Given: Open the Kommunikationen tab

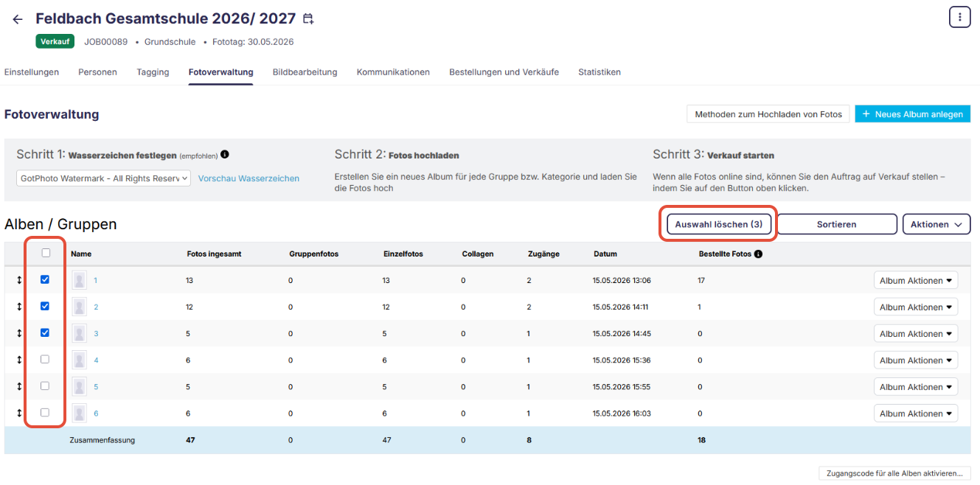Looking at the screenshot, I should pyautogui.click(x=393, y=72).
